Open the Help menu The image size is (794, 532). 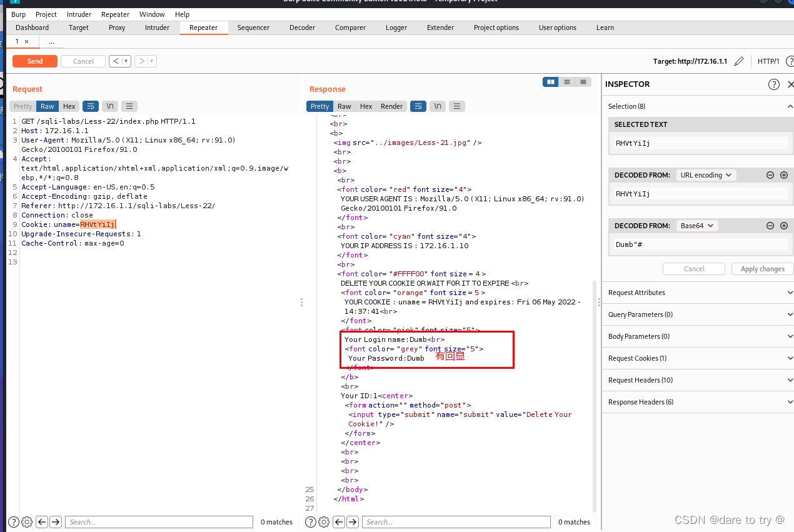182,14
